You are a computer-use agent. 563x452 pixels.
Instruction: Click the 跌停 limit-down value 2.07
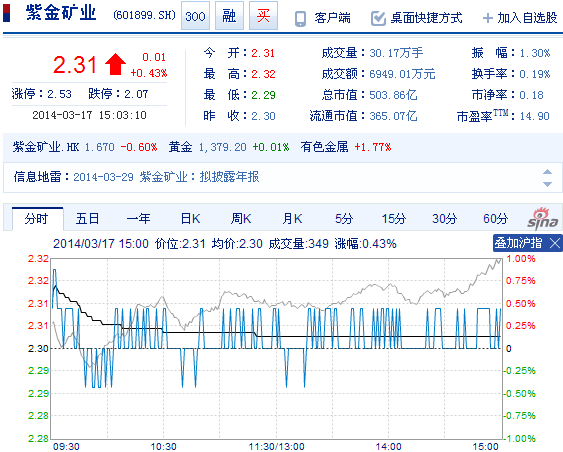tap(136, 94)
